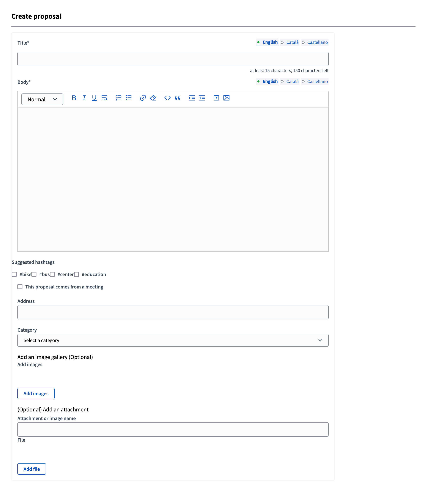Enable the #education hashtag
The width and height of the screenshot is (427, 504).
pos(77,274)
